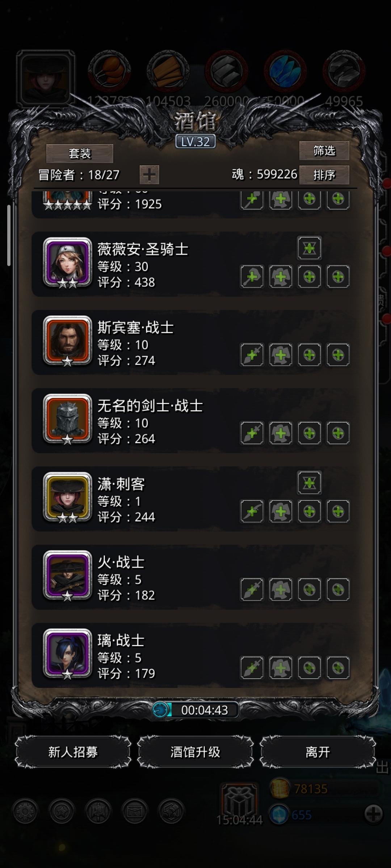The height and width of the screenshot is (868, 391).
Task: Tap the armor slot icon for 潇·刺客
Action: pos(281,511)
